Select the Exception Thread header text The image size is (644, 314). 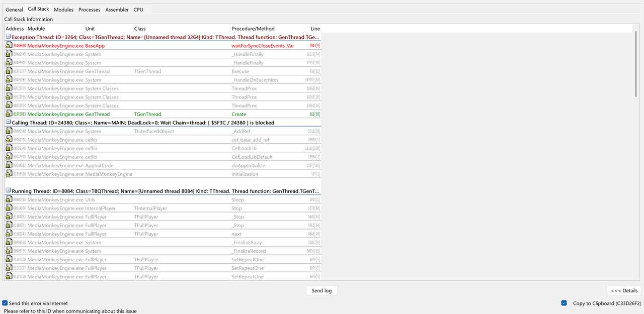[165, 37]
